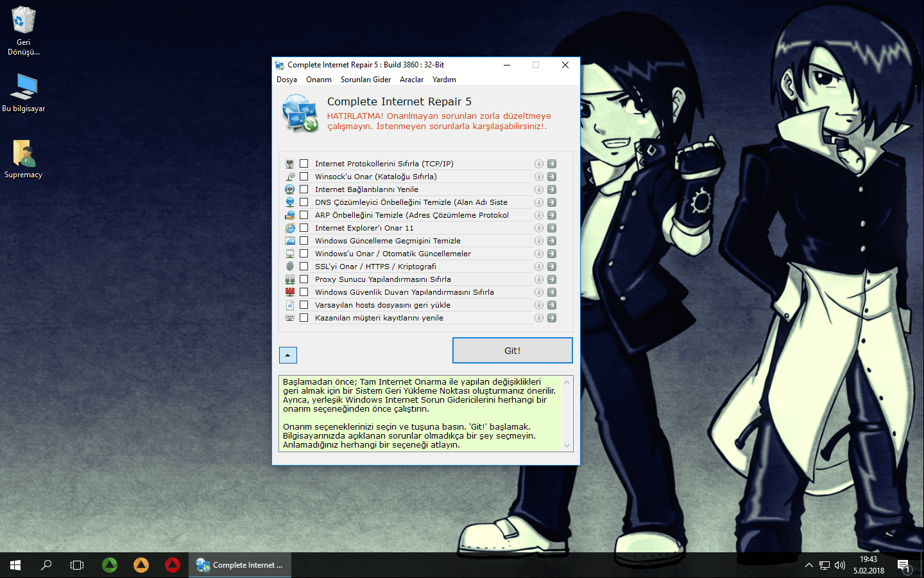Select DNS Çözümleyici Önbelleğini Temizle checkbox
The height and width of the screenshot is (578, 924).
(304, 202)
